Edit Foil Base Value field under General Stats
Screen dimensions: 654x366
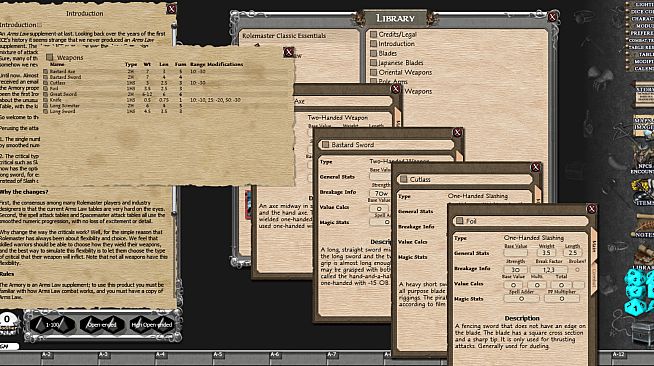click(x=516, y=253)
